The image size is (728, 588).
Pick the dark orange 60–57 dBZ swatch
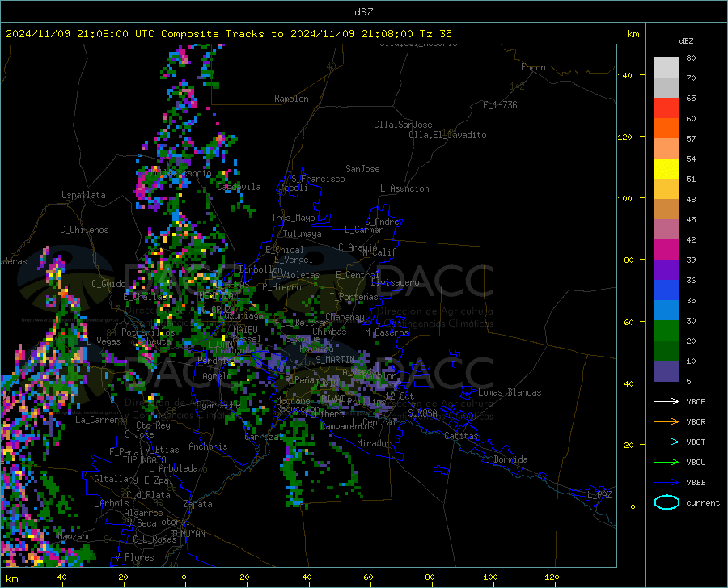click(667, 128)
